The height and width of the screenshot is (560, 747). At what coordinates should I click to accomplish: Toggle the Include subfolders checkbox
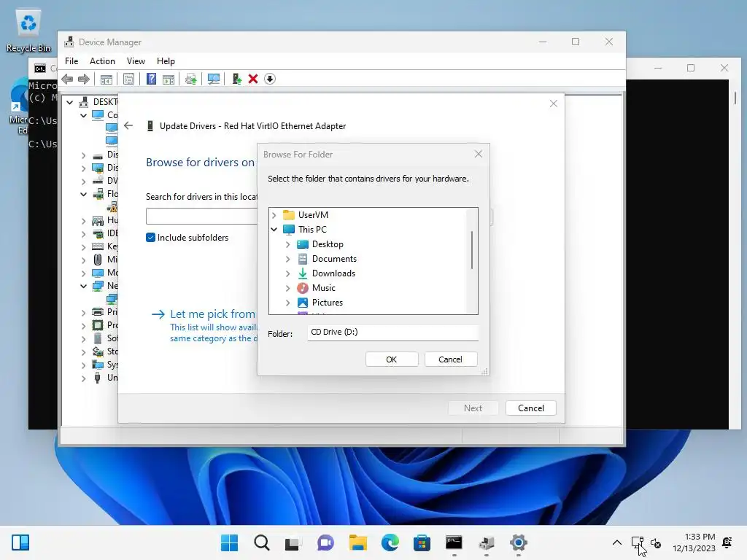150,238
